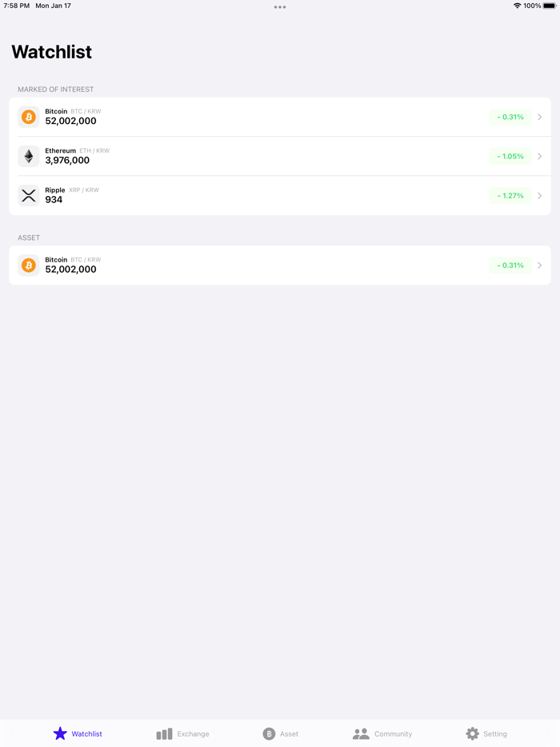Tap the Watchlist star icon
The image size is (560, 747).
pyautogui.click(x=60, y=733)
